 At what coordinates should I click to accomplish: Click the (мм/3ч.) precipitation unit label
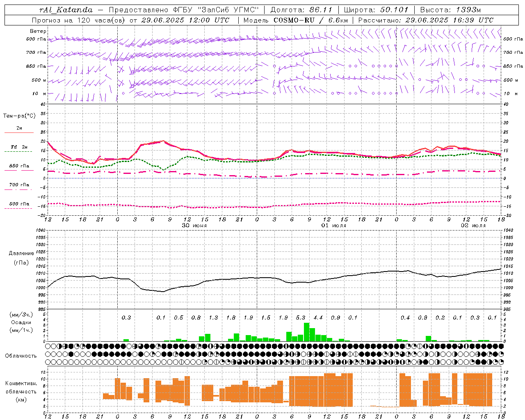21,315
